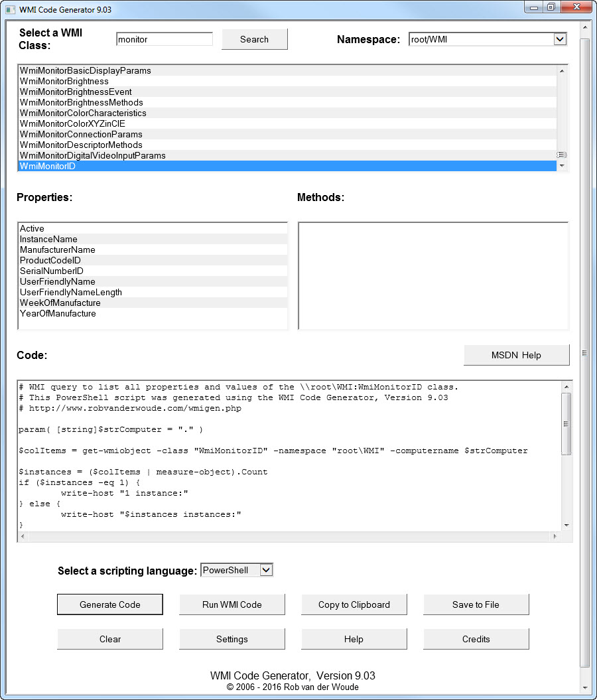The image size is (597, 700).
Task: Select the ManufacturerName property
Action: tap(153, 250)
